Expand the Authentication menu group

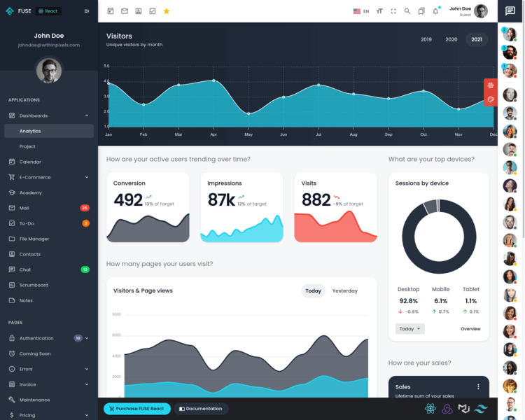(49, 338)
